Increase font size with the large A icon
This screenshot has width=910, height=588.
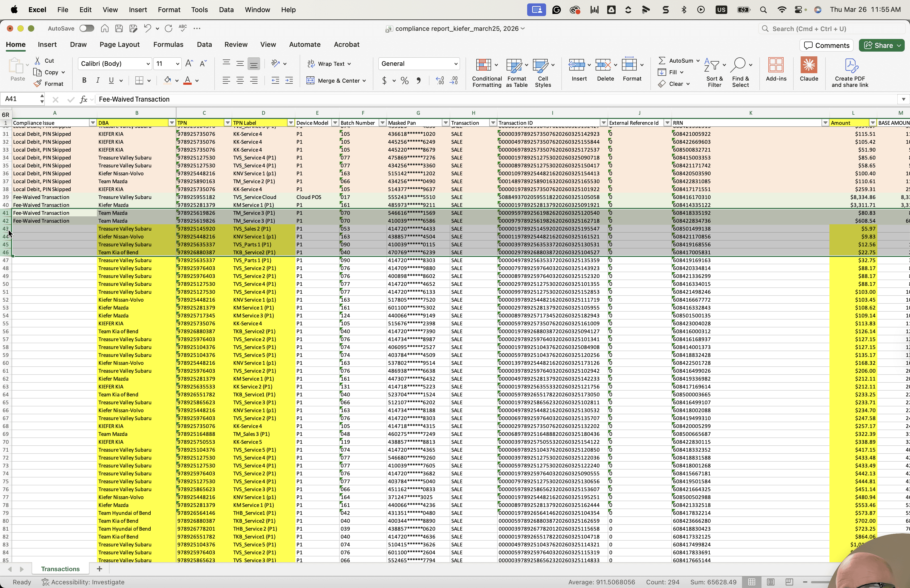[189, 63]
